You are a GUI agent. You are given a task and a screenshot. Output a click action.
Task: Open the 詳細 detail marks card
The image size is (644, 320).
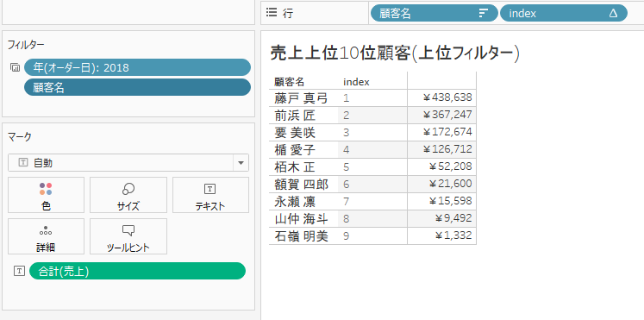[x=46, y=236]
